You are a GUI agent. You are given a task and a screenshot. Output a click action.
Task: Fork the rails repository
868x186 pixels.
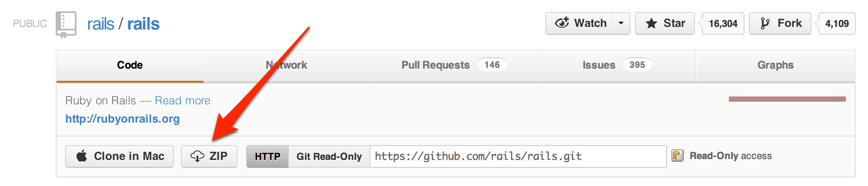pos(780,23)
